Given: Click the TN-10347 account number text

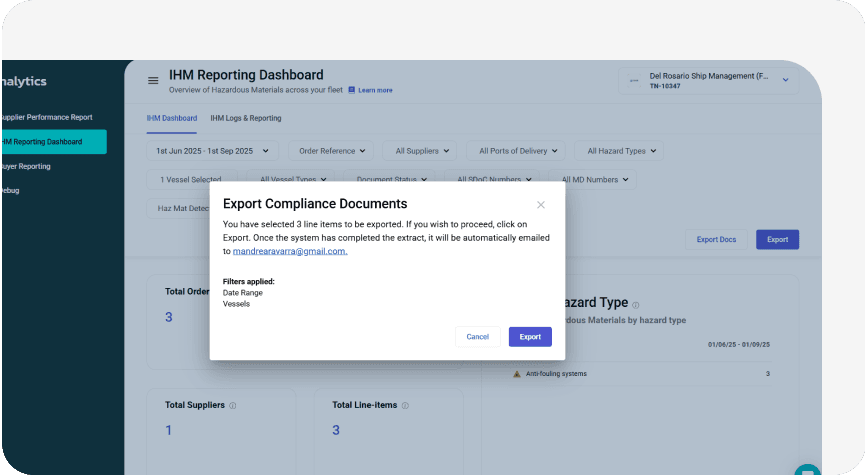Looking at the screenshot, I should click(x=665, y=86).
